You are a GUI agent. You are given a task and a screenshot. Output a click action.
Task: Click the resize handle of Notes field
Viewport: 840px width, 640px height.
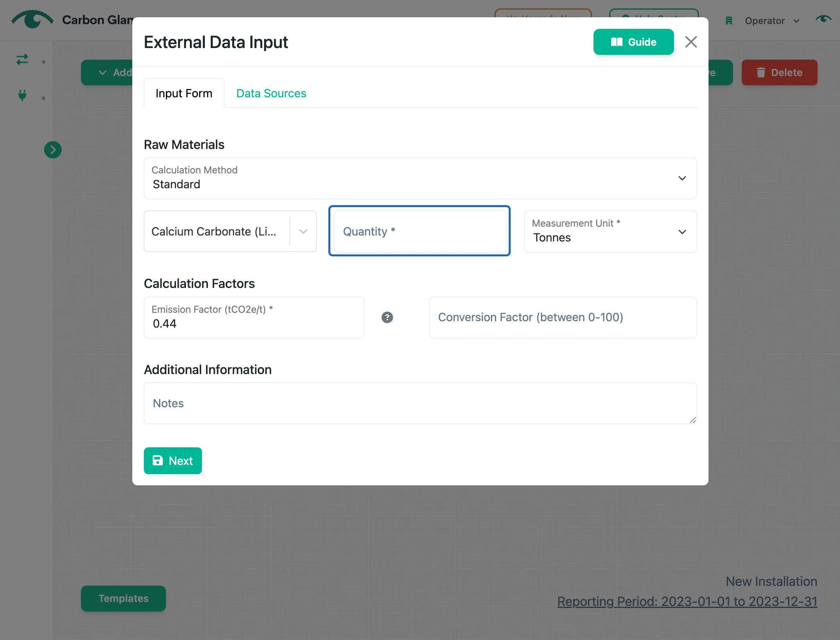click(693, 420)
